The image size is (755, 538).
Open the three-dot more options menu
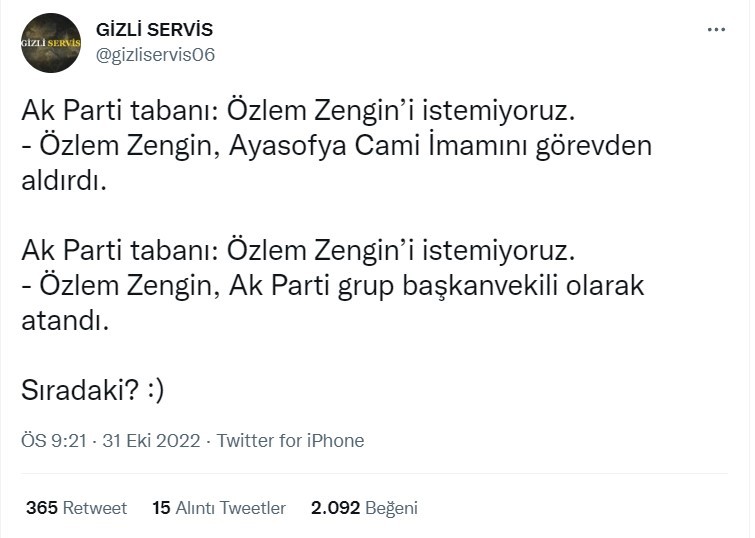pyautogui.click(x=716, y=30)
